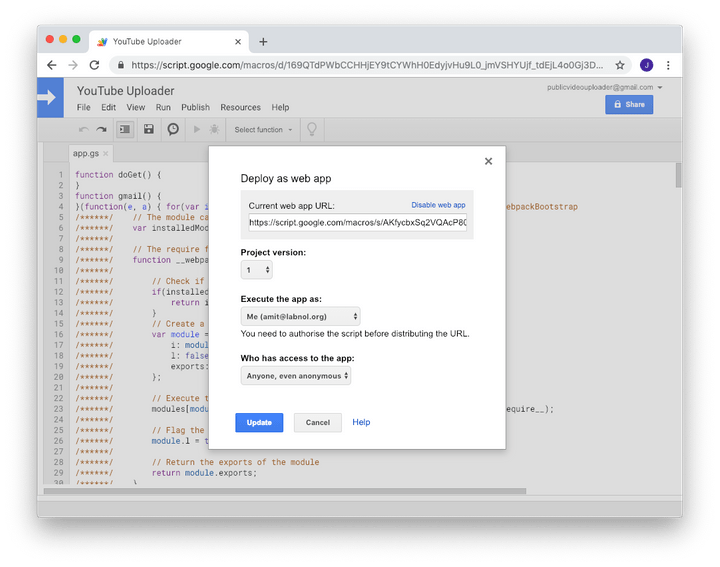Close the app.gs file tab
The height and width of the screenshot is (567, 720).
106,153
